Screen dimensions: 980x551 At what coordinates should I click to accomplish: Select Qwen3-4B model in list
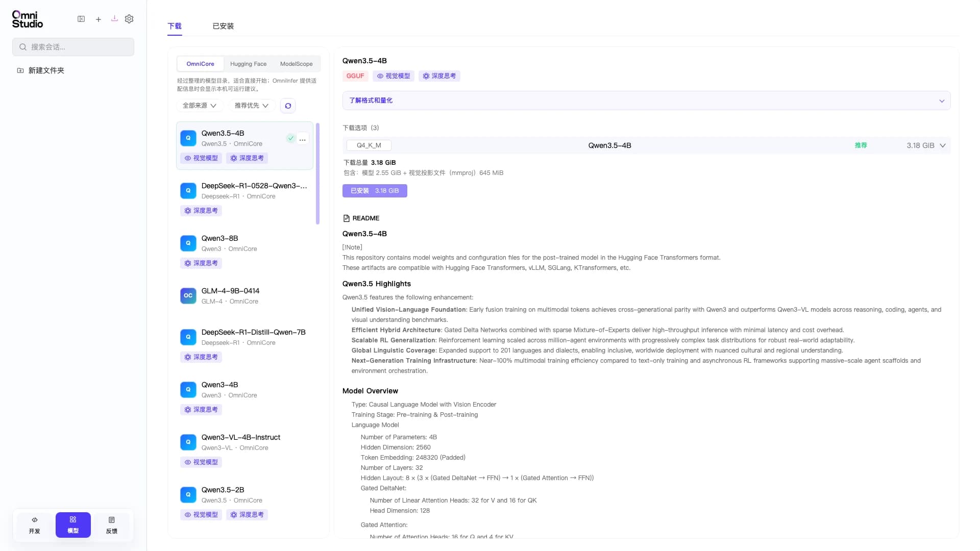pos(245,397)
